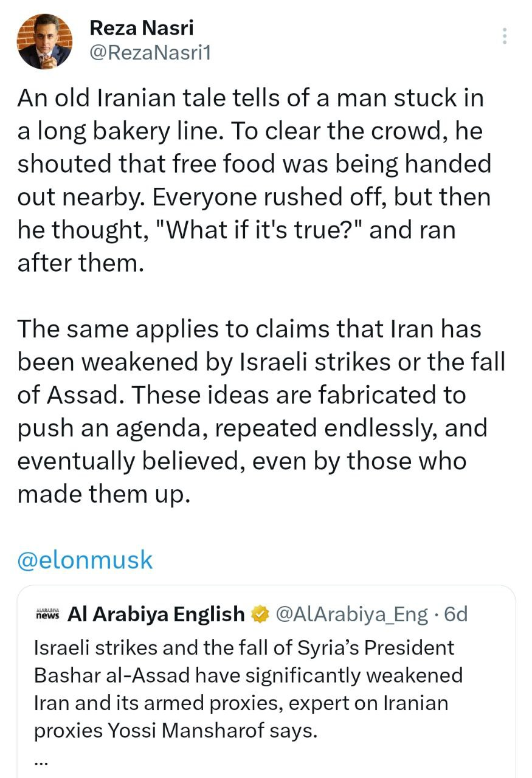
Task: Click the @RezaNasri1 handle
Action: 150,53
